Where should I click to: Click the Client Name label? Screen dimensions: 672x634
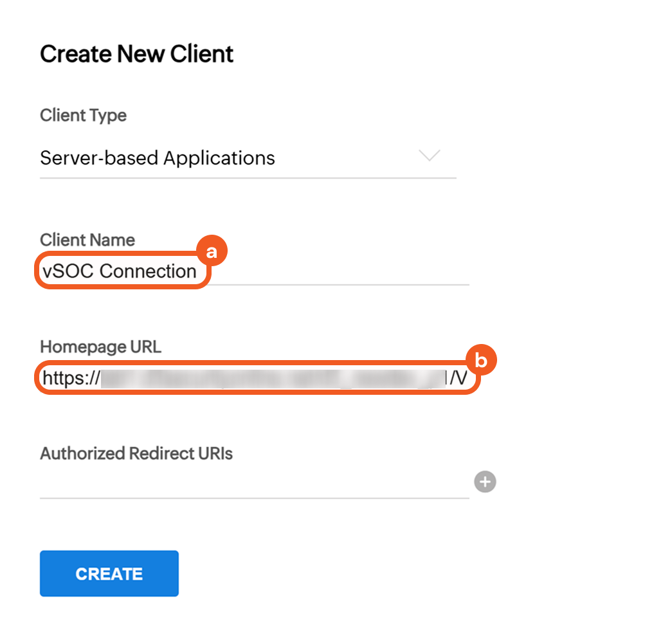87,240
